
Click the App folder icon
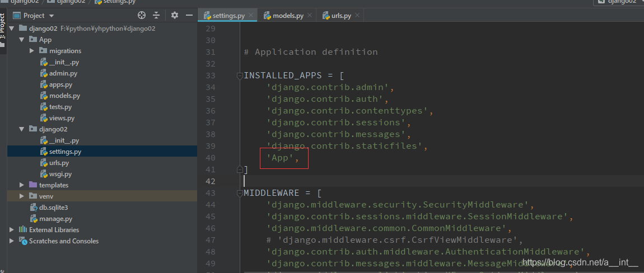33,40
